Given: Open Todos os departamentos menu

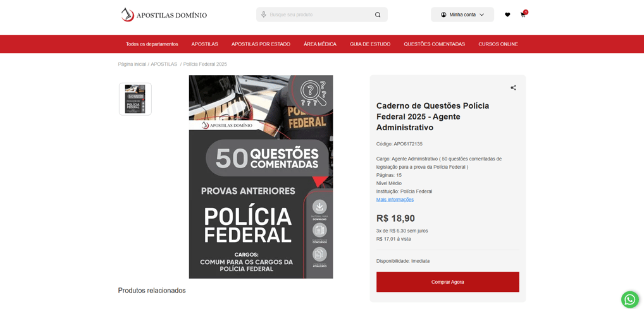Looking at the screenshot, I should (152, 44).
